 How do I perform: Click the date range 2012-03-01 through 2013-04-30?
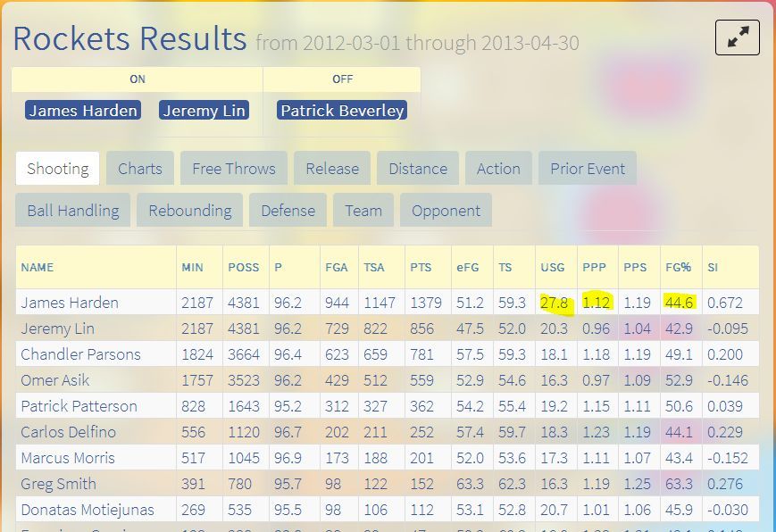(x=441, y=43)
